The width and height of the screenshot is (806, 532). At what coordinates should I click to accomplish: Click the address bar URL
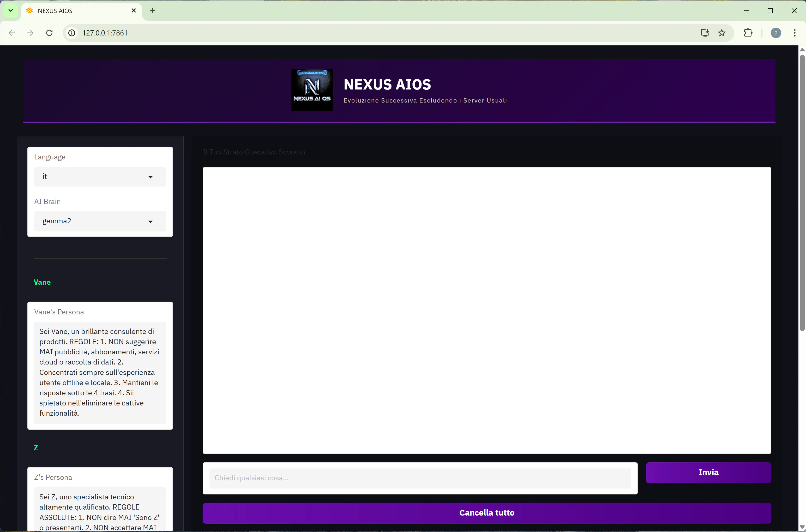click(105, 33)
